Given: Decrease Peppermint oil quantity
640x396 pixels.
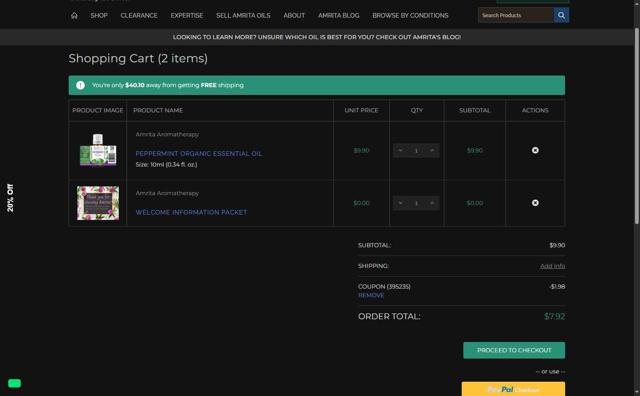Looking at the screenshot, I should coord(400,150).
